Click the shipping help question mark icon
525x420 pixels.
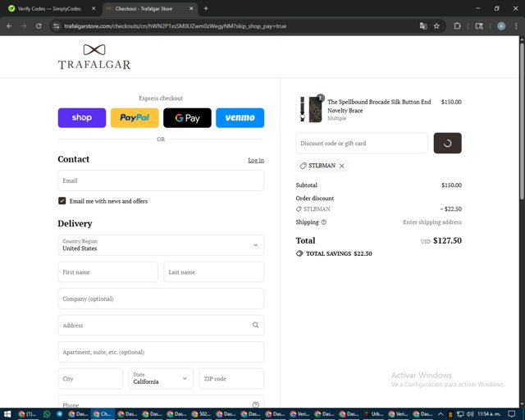[x=324, y=222]
